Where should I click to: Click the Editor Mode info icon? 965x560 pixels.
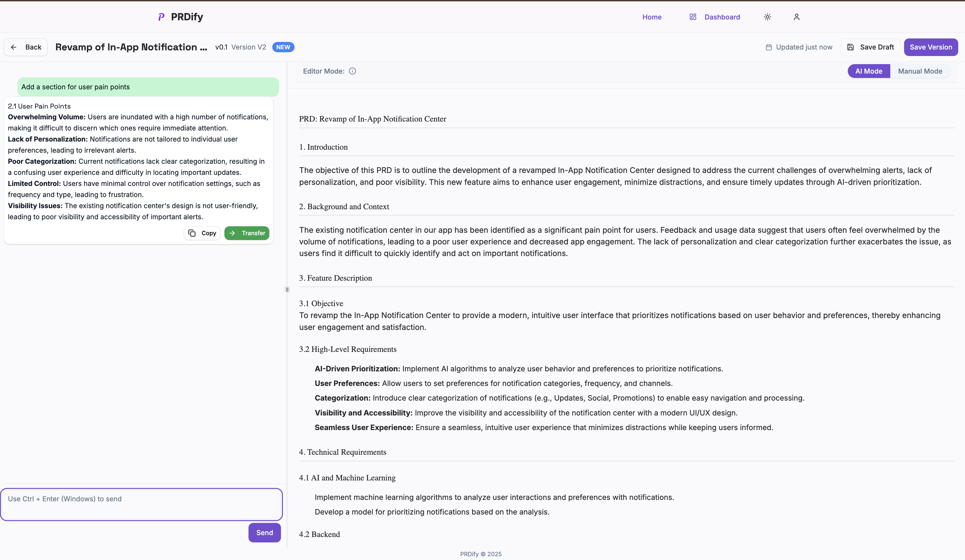(352, 71)
